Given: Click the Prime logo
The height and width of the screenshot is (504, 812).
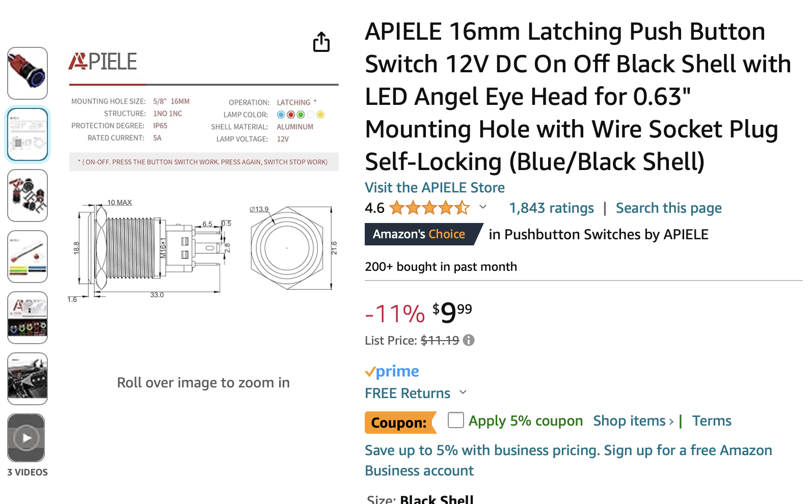Looking at the screenshot, I should tap(392, 372).
